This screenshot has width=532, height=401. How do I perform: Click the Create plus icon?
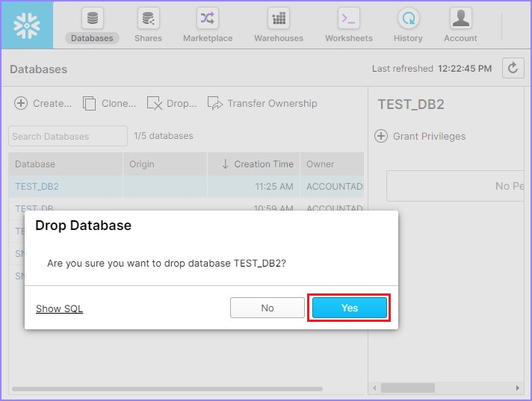pos(21,103)
